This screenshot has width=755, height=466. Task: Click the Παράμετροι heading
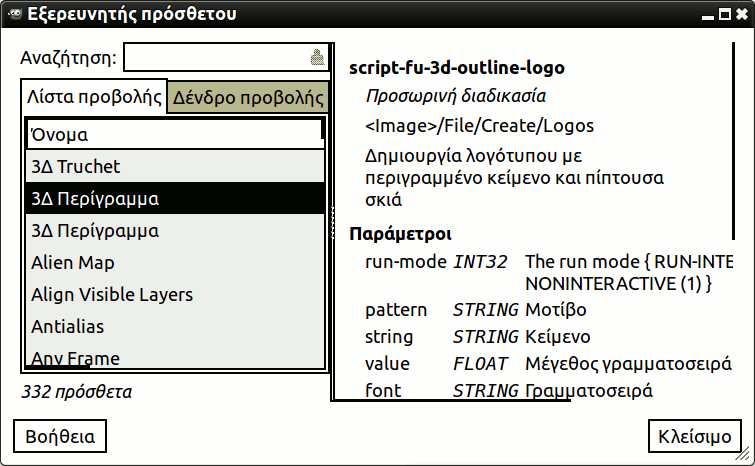point(401,233)
